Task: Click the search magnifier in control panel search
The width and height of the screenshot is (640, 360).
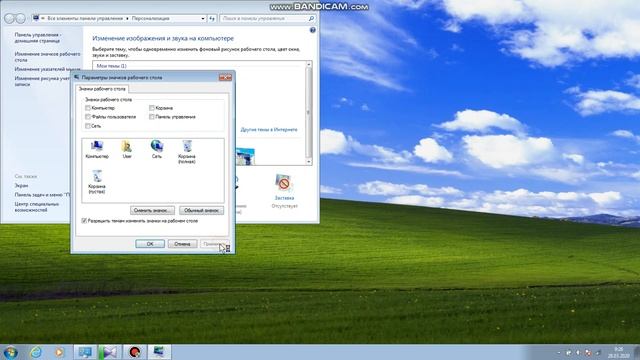Action: 311,18
